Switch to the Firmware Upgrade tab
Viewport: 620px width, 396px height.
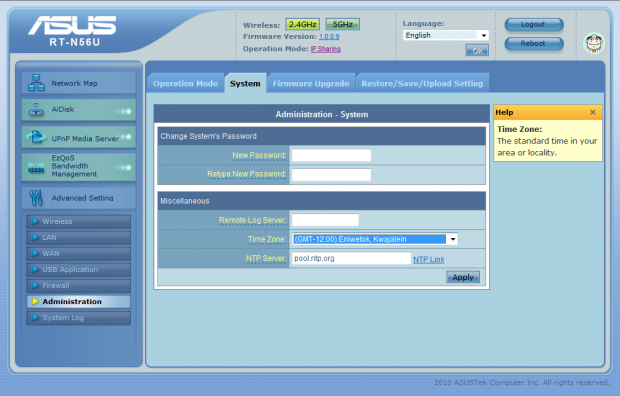click(311, 83)
